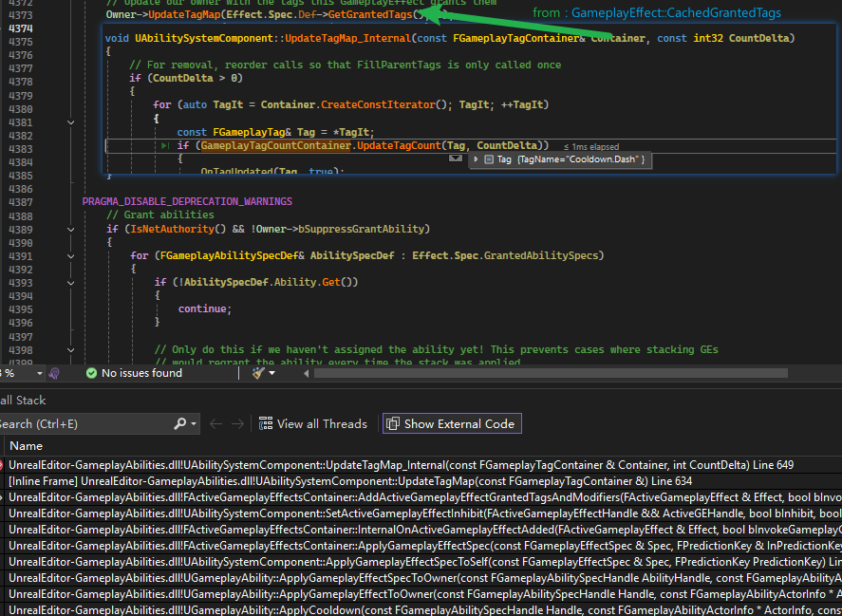Click the magnifier search icon in Call Stack
Image resolution: width=842 pixels, height=616 pixels.
coord(180,423)
